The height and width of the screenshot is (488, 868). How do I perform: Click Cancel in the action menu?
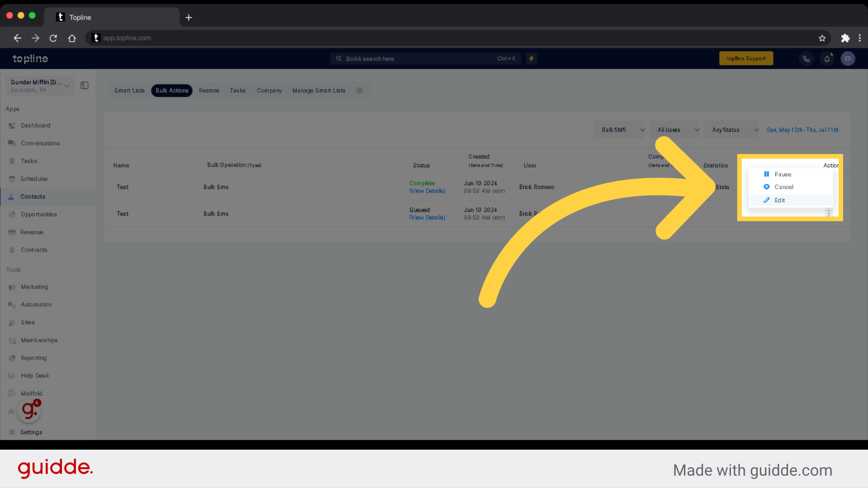click(783, 187)
